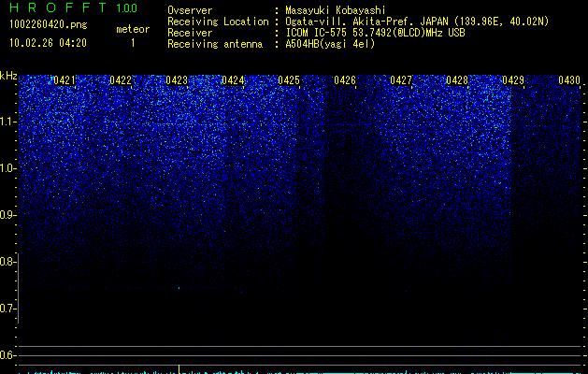Screen dimensions: 588x374
Task: Click the 0425 time marker
Action: (x=289, y=80)
